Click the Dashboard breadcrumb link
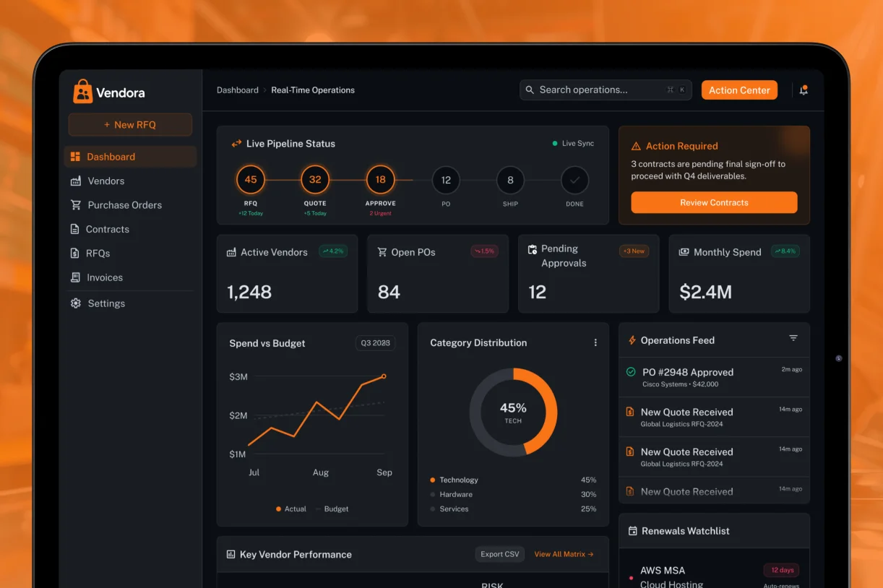Viewport: 883px width, 588px height. coord(238,90)
